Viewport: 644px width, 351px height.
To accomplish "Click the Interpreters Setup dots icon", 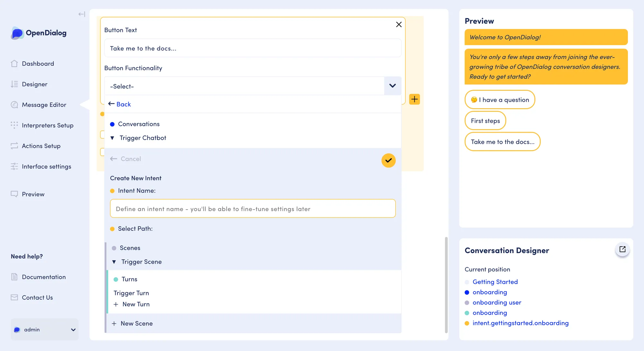I will 14,125.
